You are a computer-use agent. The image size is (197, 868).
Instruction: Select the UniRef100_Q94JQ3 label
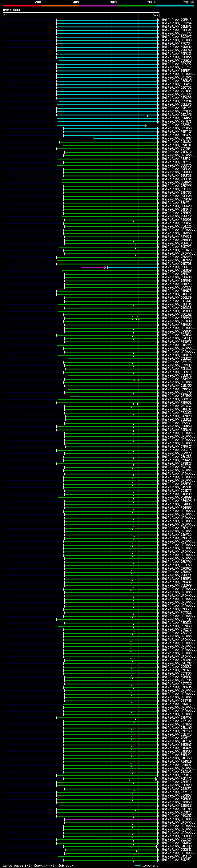pyautogui.click(x=177, y=338)
